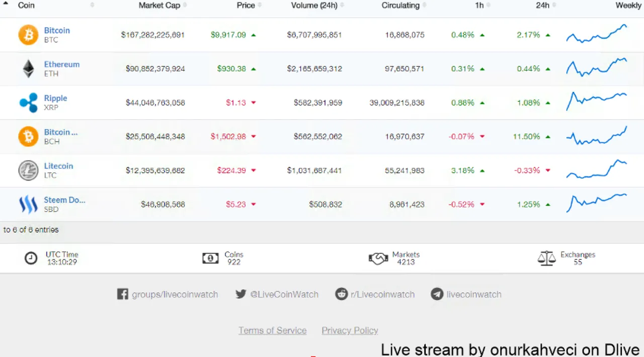Click the Markets 4213 count
Screen dimensions: 644x357
coord(406,262)
